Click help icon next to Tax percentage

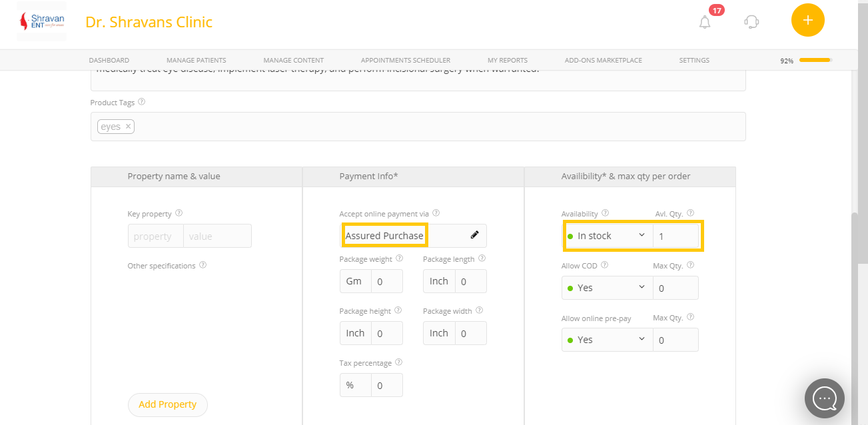[398, 363]
